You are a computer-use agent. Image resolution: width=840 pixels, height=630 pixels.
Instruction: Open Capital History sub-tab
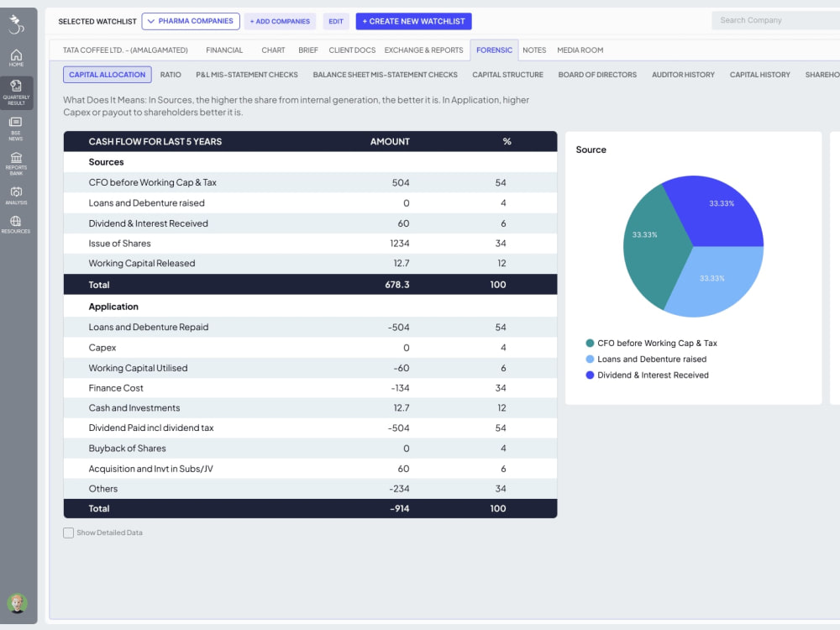click(759, 75)
